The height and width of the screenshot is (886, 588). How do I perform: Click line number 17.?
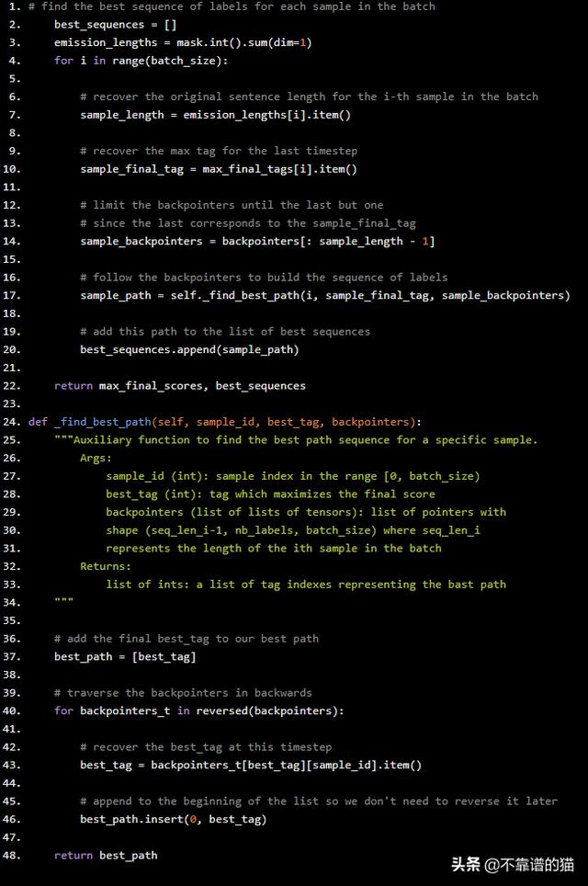[11, 295]
